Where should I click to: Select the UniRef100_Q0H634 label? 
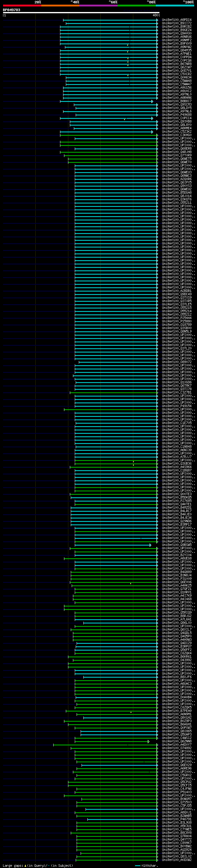tap(177, 78)
